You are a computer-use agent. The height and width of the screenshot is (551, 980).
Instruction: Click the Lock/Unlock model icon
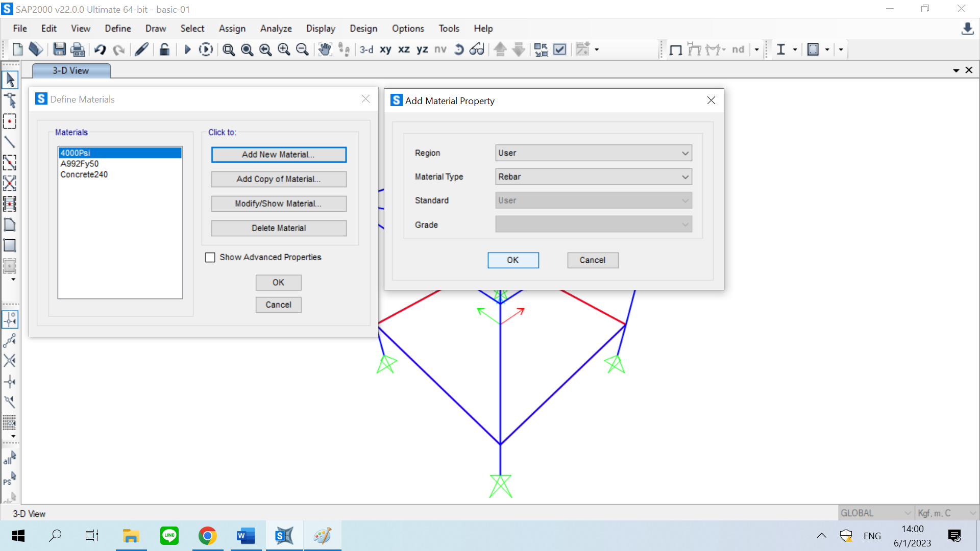[164, 49]
